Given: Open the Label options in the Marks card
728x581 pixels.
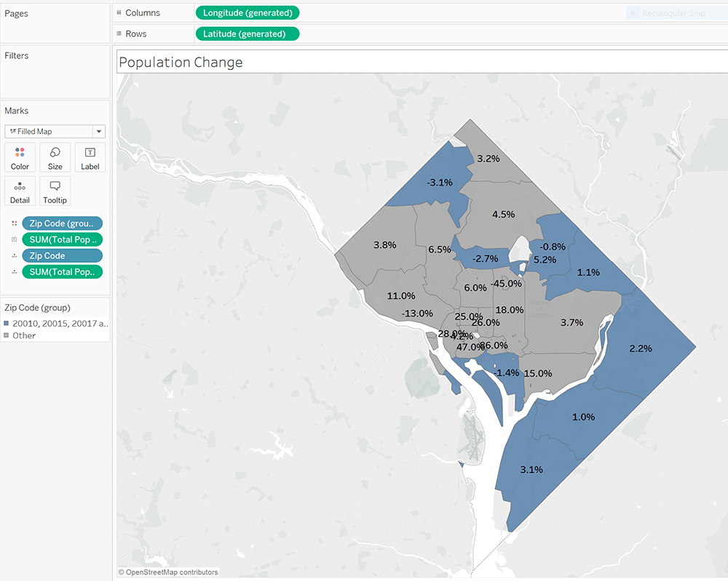Looking at the screenshot, I should (x=90, y=157).
